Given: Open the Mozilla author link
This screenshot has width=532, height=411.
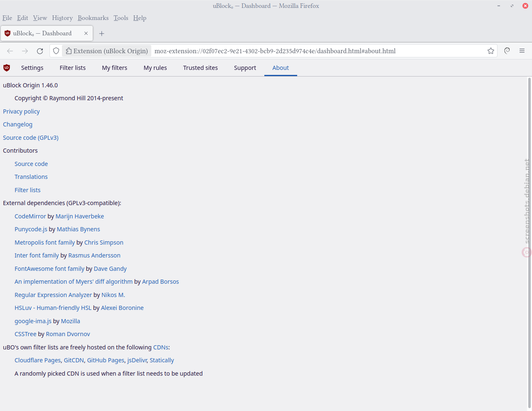Looking at the screenshot, I should pos(71,321).
